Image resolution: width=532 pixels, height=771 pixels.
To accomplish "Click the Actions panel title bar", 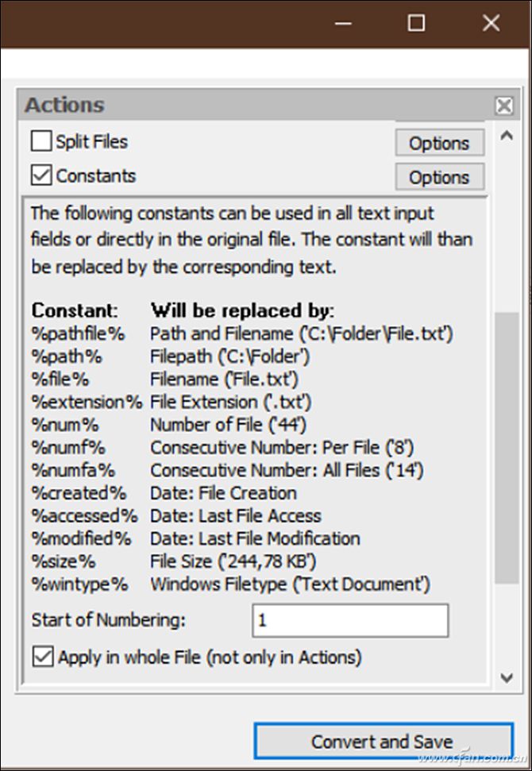I will [x=238, y=106].
